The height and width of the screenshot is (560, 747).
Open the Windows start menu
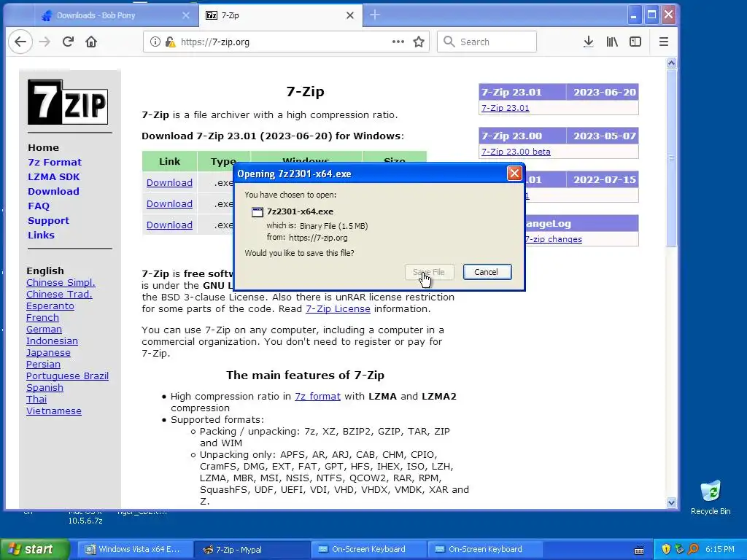coord(34,549)
